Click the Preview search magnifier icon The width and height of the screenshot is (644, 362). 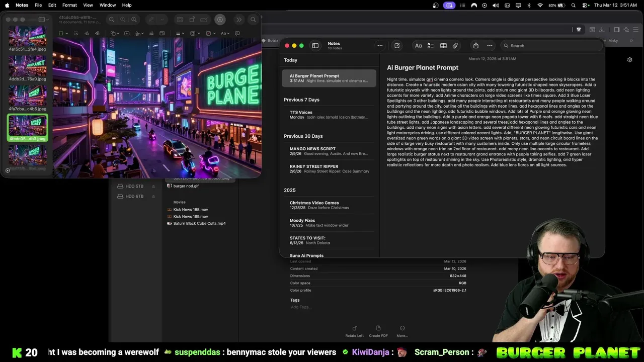(253, 20)
